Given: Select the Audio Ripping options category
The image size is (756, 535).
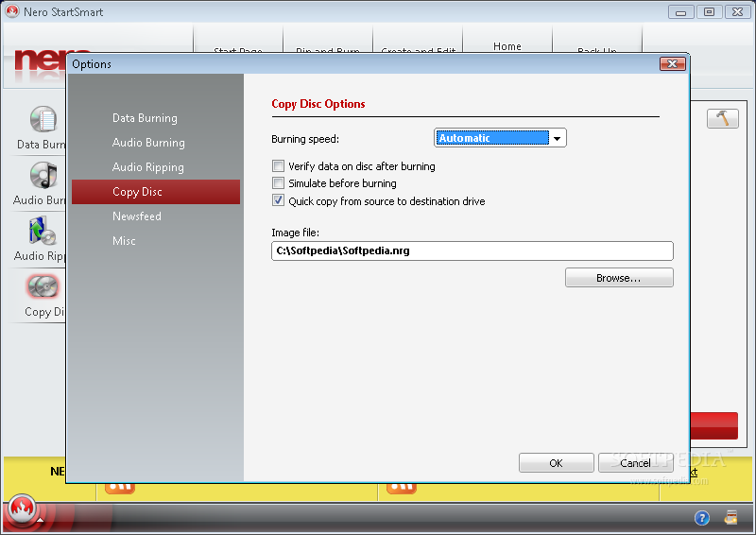Looking at the screenshot, I should (148, 167).
